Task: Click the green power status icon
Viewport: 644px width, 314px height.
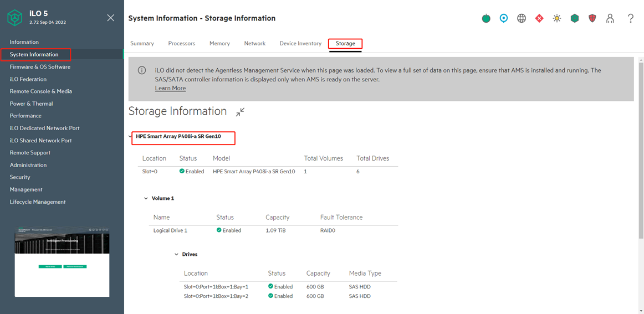Action: click(486, 18)
